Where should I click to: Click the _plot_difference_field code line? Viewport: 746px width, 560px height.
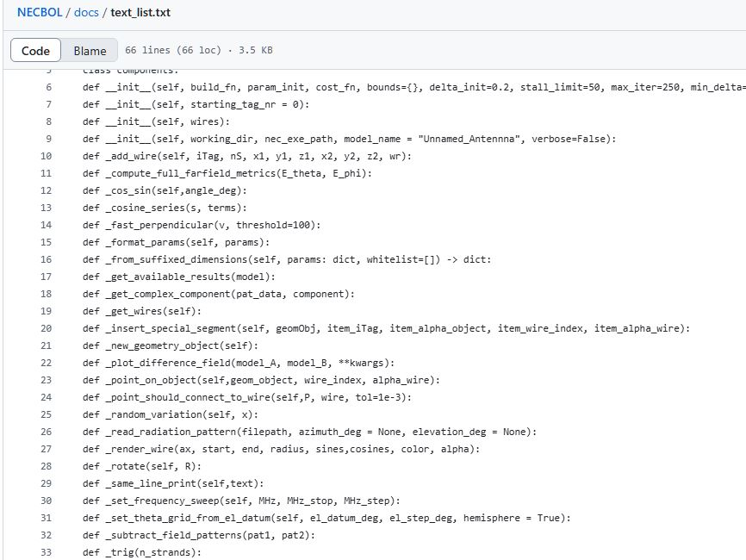pos(239,363)
